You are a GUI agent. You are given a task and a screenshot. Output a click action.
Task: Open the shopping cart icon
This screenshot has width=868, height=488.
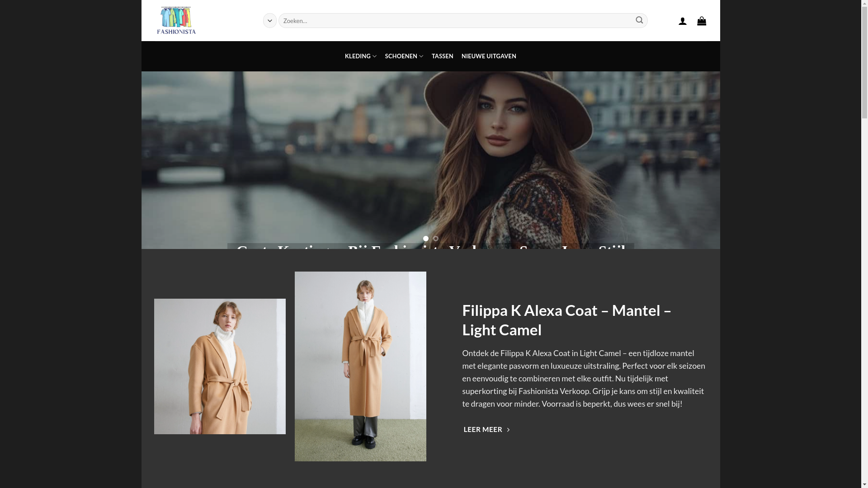[x=702, y=21]
